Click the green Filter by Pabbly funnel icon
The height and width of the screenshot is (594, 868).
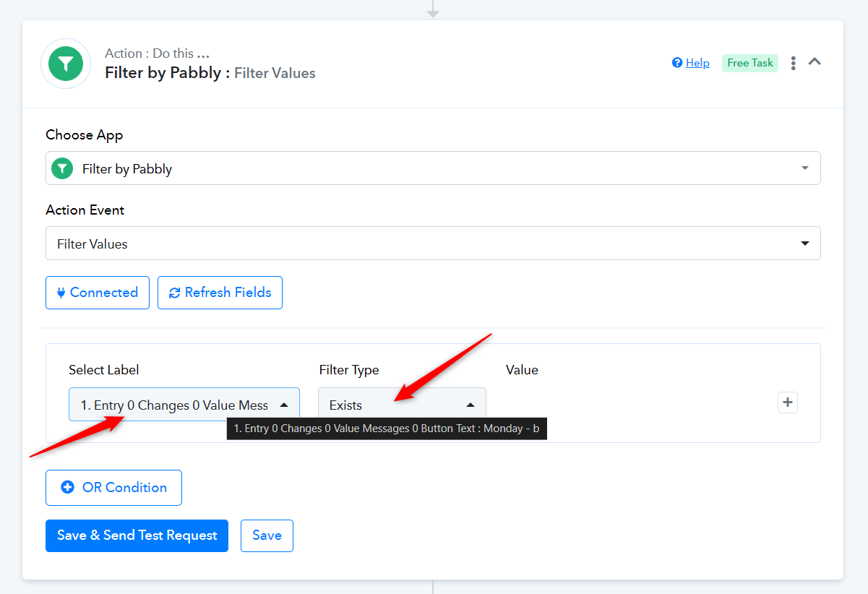[x=66, y=64]
